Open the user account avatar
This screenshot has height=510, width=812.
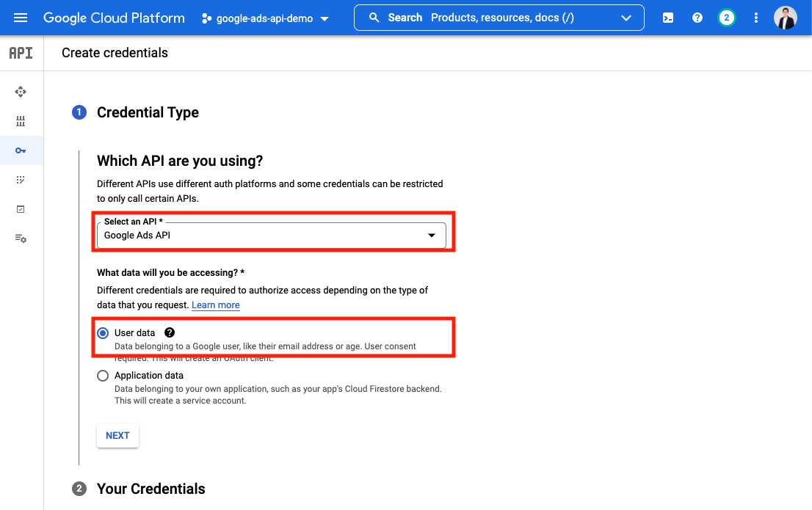pos(785,18)
